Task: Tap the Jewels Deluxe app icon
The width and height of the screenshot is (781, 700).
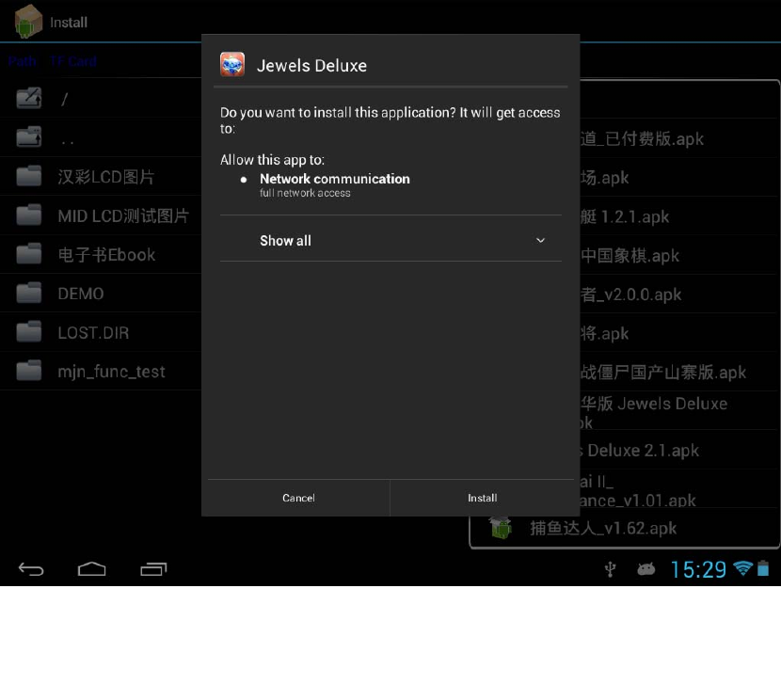Action: click(x=232, y=65)
